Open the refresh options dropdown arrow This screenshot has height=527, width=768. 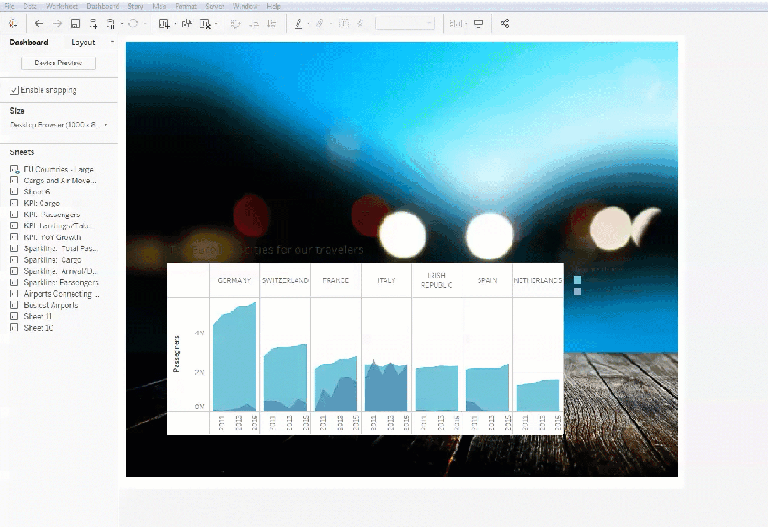[144, 24]
